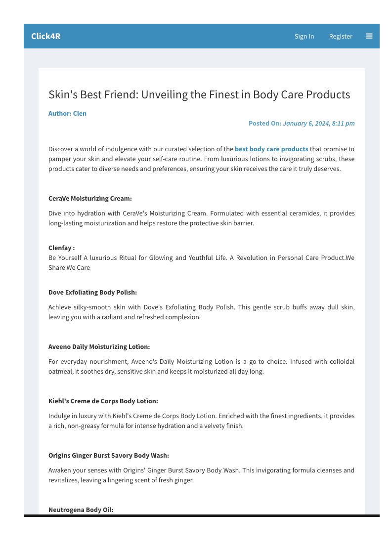
Task: Go to the Click4R home logo
Action: (x=45, y=36)
